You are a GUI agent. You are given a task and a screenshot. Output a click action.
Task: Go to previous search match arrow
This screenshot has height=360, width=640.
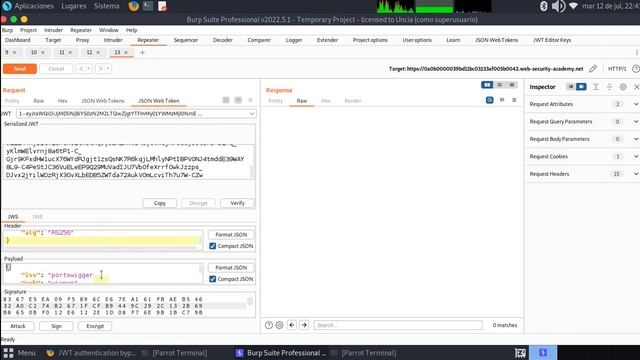(x=292, y=325)
